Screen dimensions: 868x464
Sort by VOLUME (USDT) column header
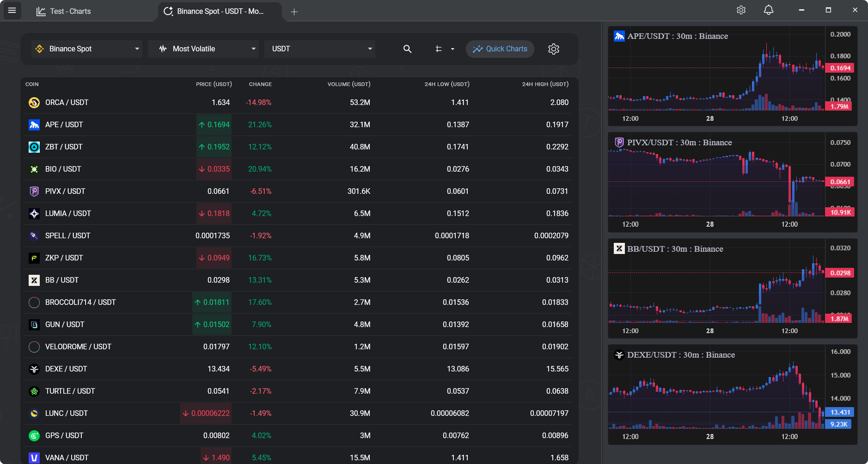pyautogui.click(x=348, y=84)
